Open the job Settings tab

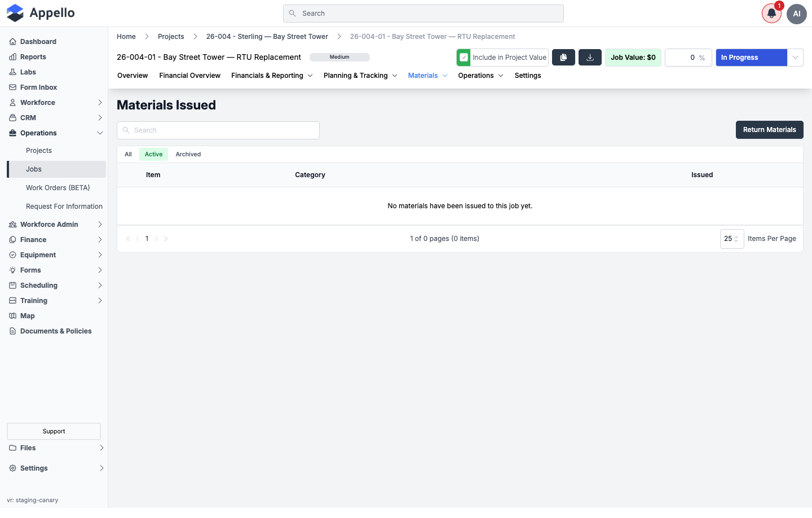tap(528, 76)
